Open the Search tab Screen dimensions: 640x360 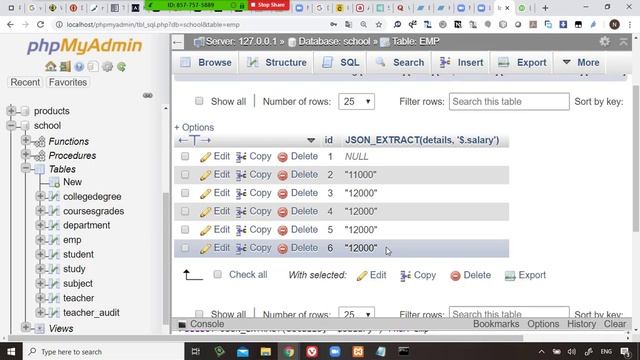pyautogui.click(x=400, y=62)
